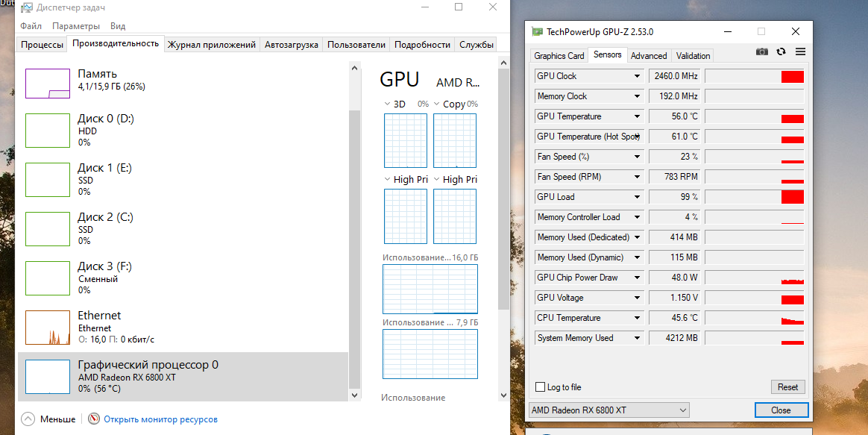
Task: Click the sidebar scrollbar down arrow
Action: click(x=354, y=395)
